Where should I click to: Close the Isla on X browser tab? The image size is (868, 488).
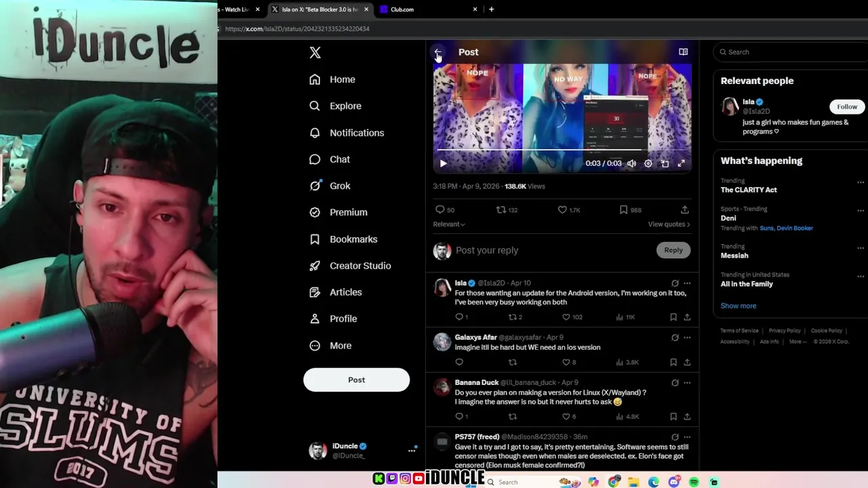pos(367,9)
